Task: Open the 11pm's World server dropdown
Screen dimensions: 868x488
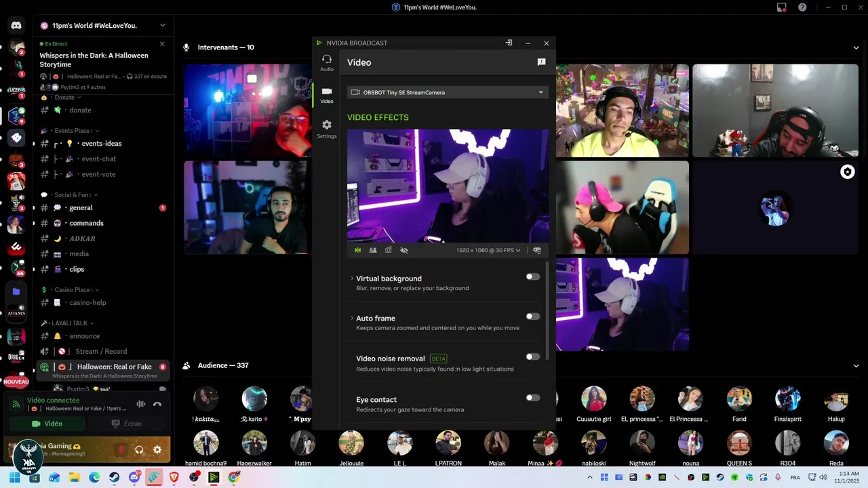Action: [163, 26]
